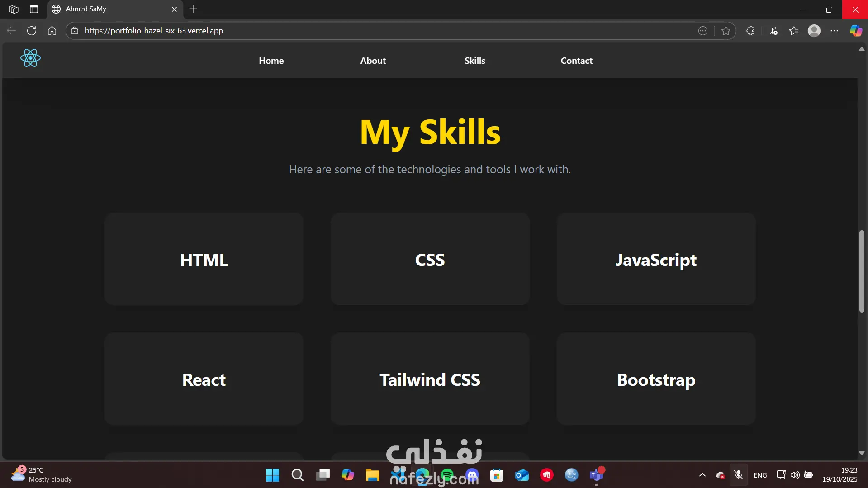Select the HTML skill card
Viewport: 868px width, 488px height.
204,259
